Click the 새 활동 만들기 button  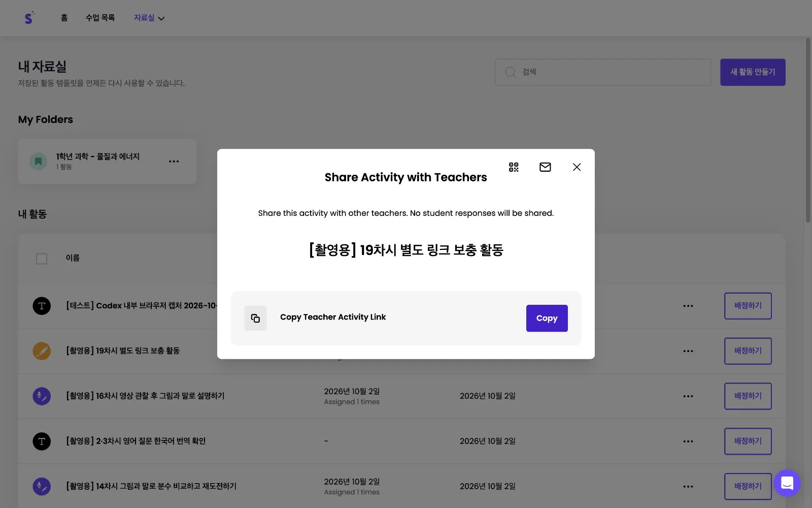click(753, 72)
